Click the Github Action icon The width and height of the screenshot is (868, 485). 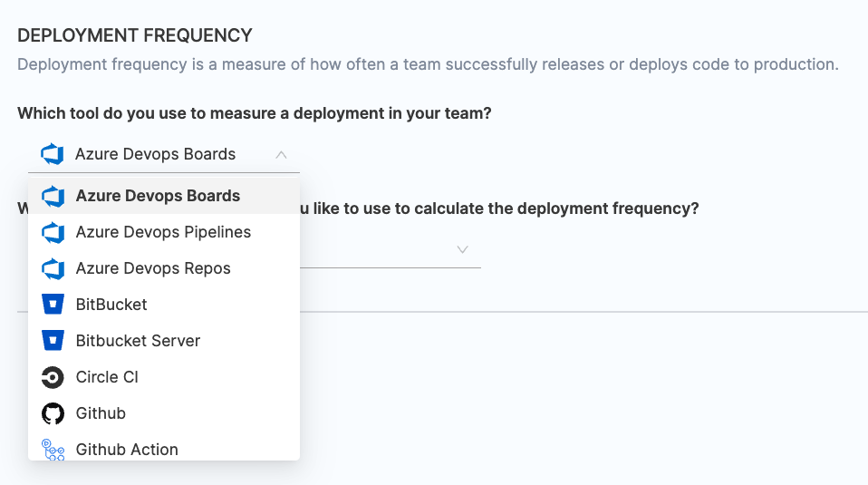tap(53, 449)
